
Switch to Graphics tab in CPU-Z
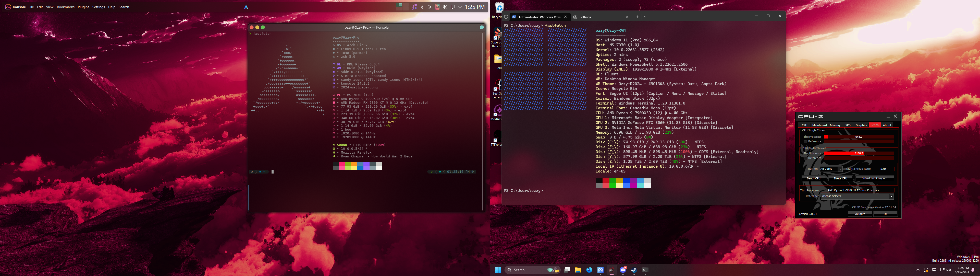pos(861,125)
